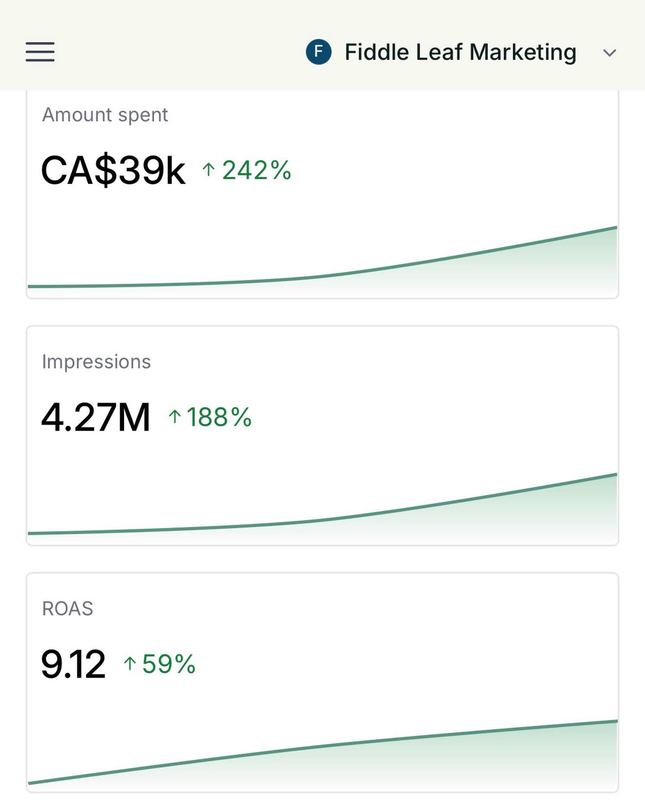Click the ROAS value 9.12
The image size is (645, 812).
click(x=73, y=663)
